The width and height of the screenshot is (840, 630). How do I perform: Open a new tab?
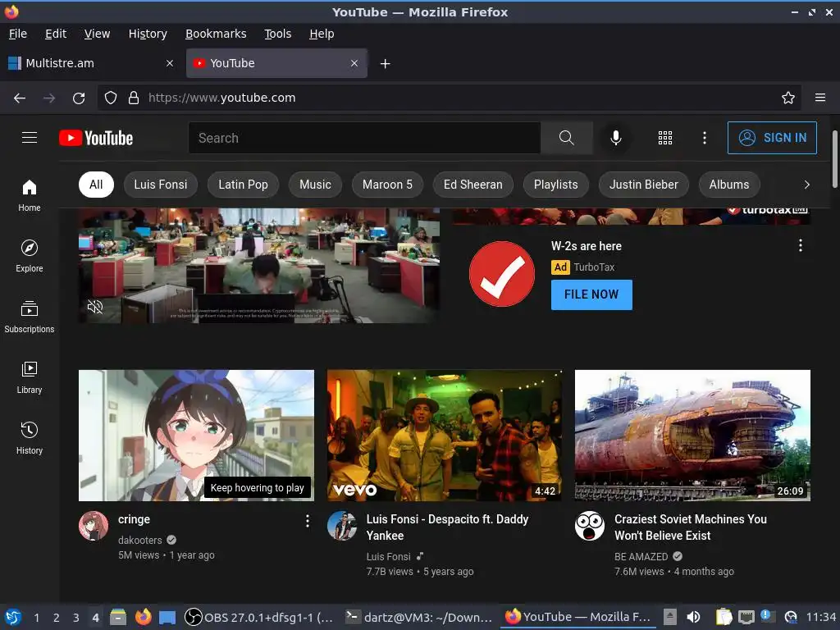click(x=386, y=64)
